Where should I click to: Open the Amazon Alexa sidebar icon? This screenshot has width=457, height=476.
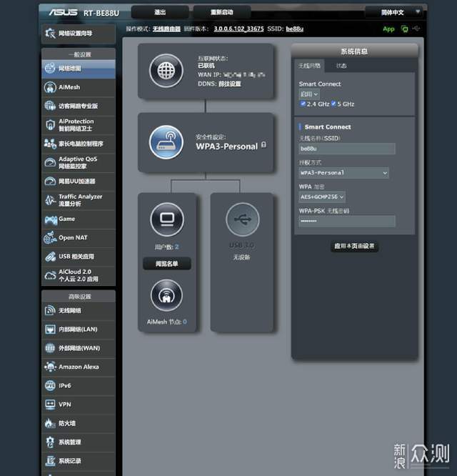[x=50, y=367]
